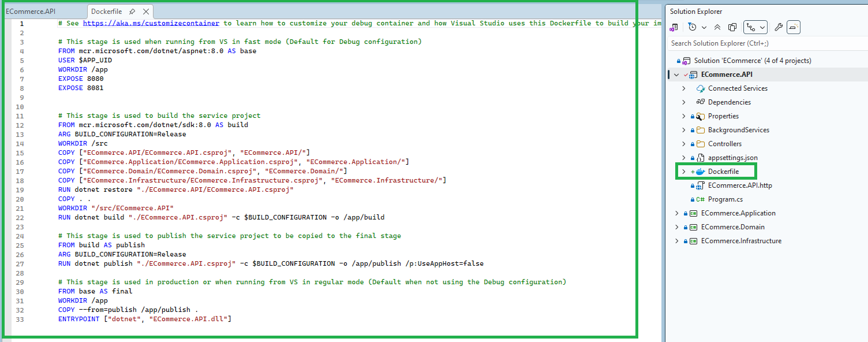Click the C# icon next to Program.cs
The height and width of the screenshot is (342, 868).
(x=701, y=199)
